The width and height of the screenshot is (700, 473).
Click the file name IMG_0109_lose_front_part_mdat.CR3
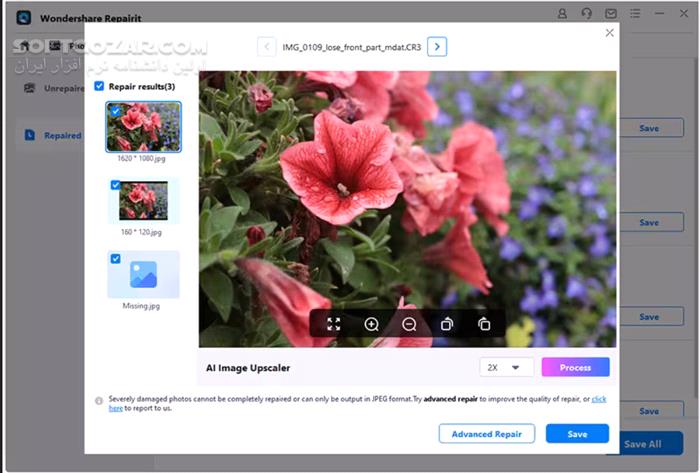pos(352,47)
